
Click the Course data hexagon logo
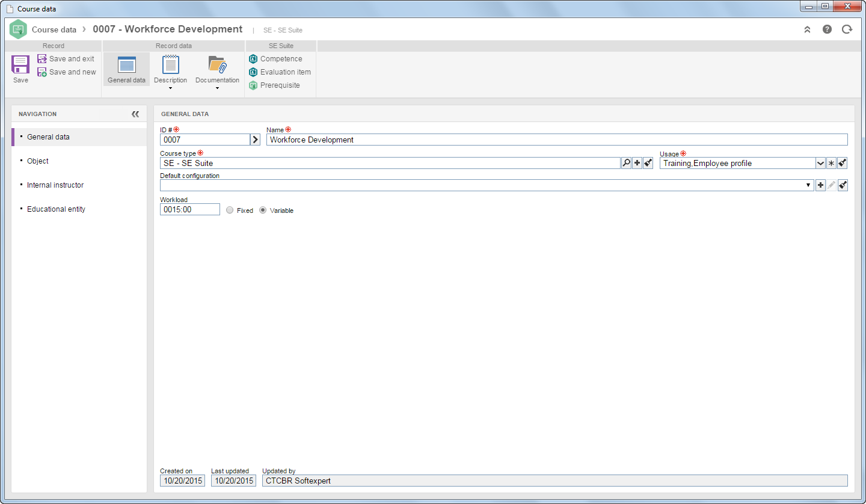(19, 29)
